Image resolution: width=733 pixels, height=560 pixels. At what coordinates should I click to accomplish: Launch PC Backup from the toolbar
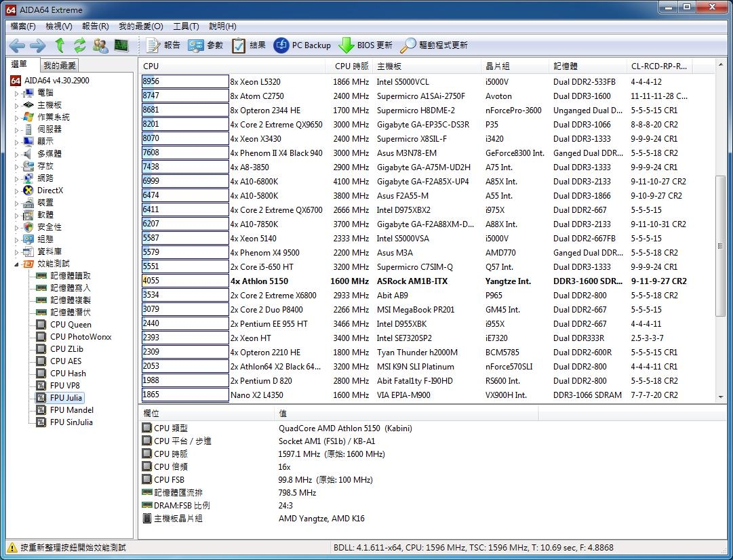[302, 45]
